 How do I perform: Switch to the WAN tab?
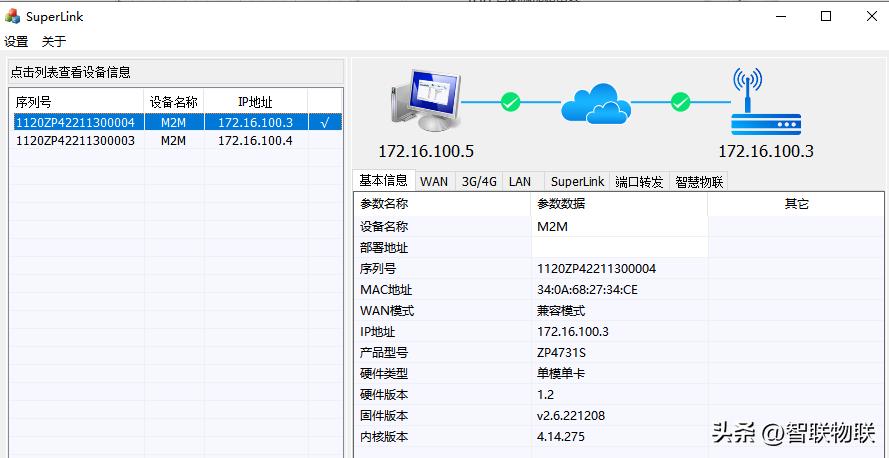pos(434,182)
